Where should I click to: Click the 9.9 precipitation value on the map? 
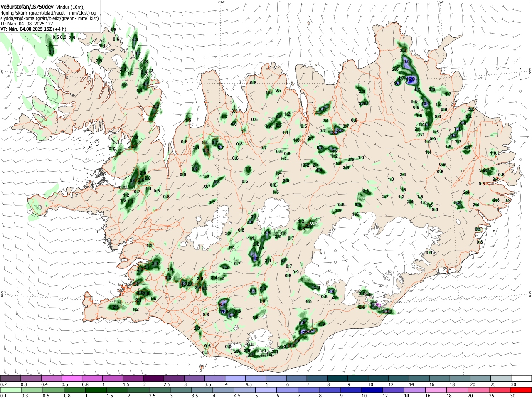(406, 62)
